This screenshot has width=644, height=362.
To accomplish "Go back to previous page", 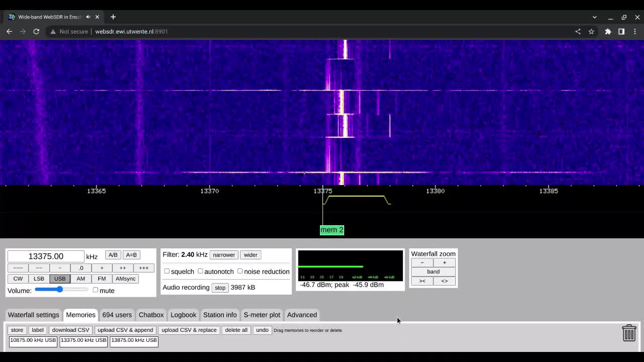I will (9, 31).
